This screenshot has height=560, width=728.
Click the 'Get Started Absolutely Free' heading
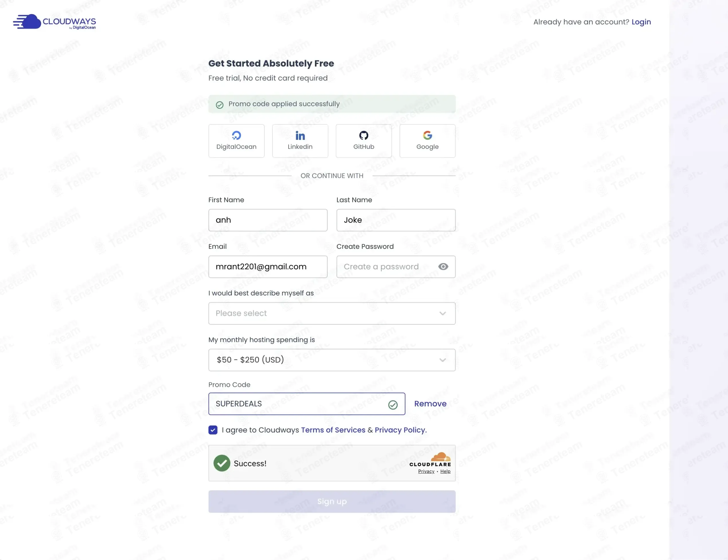(271, 63)
